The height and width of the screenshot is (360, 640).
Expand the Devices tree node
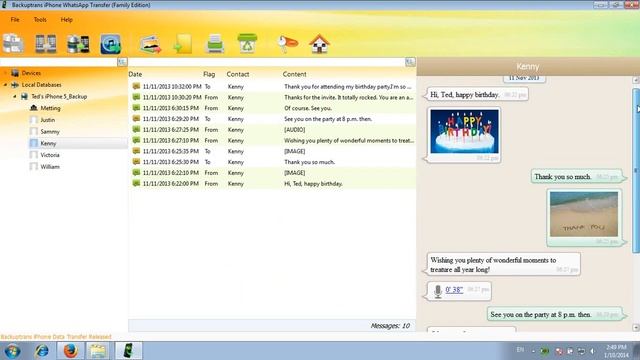pyautogui.click(x=5, y=73)
